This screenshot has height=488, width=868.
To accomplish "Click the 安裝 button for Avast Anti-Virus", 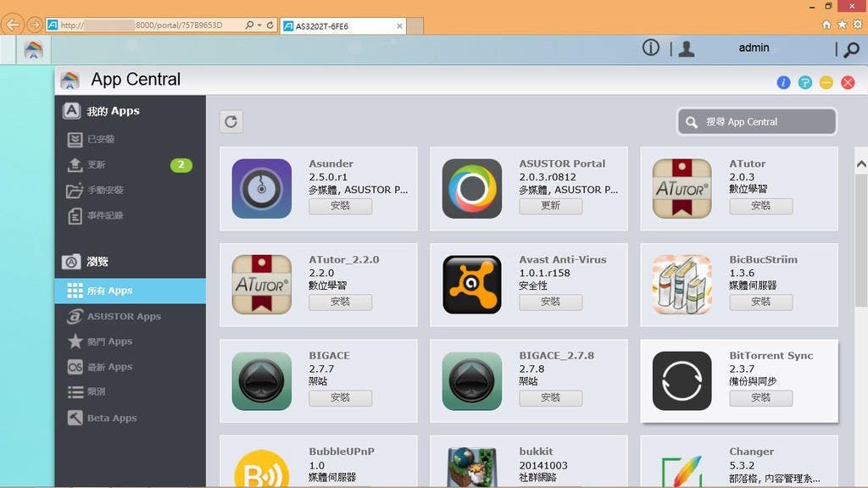I will click(551, 302).
